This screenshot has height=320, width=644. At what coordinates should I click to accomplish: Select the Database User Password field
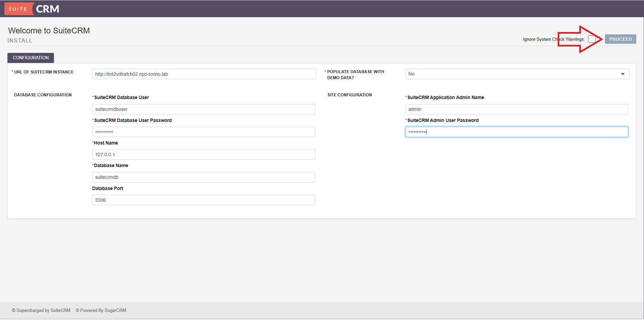click(203, 132)
